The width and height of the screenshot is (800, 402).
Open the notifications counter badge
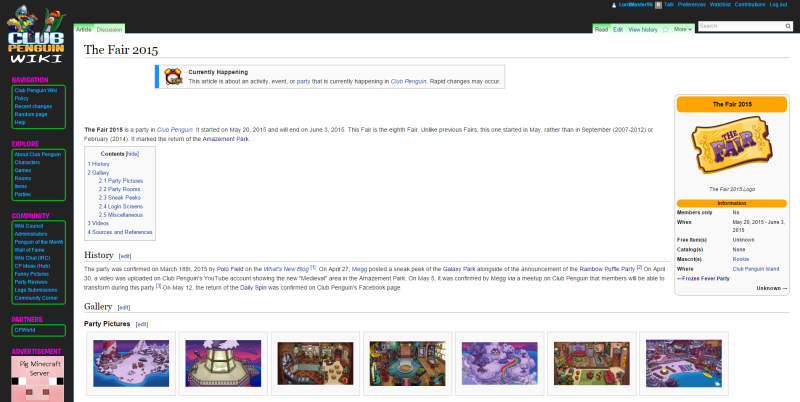coord(658,5)
